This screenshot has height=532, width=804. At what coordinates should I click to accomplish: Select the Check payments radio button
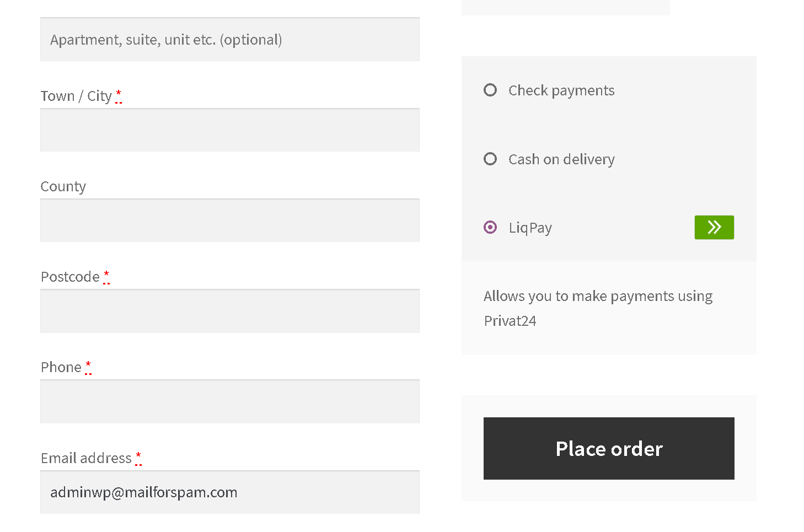pos(490,90)
